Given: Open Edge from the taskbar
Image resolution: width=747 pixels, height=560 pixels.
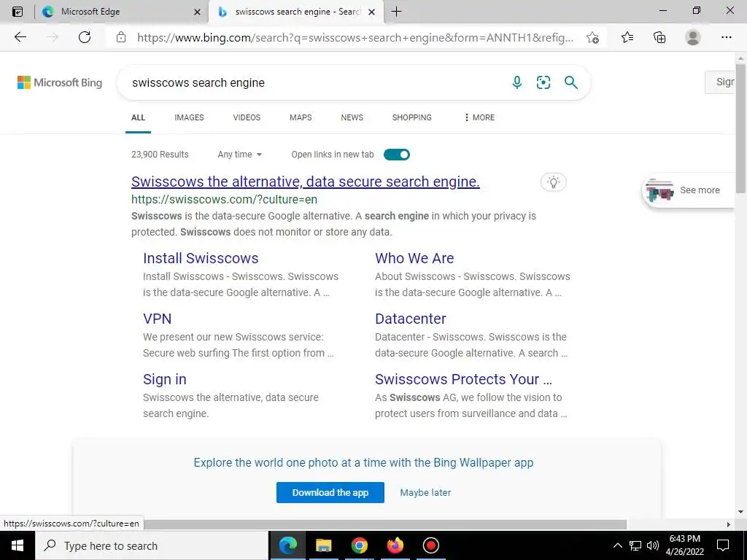Looking at the screenshot, I should (287, 545).
